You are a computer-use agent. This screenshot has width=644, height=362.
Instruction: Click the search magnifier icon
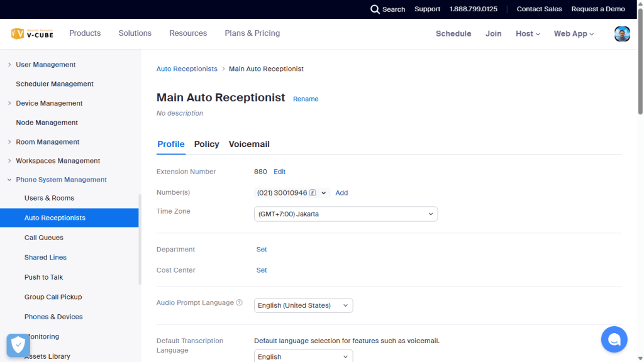tap(375, 9)
